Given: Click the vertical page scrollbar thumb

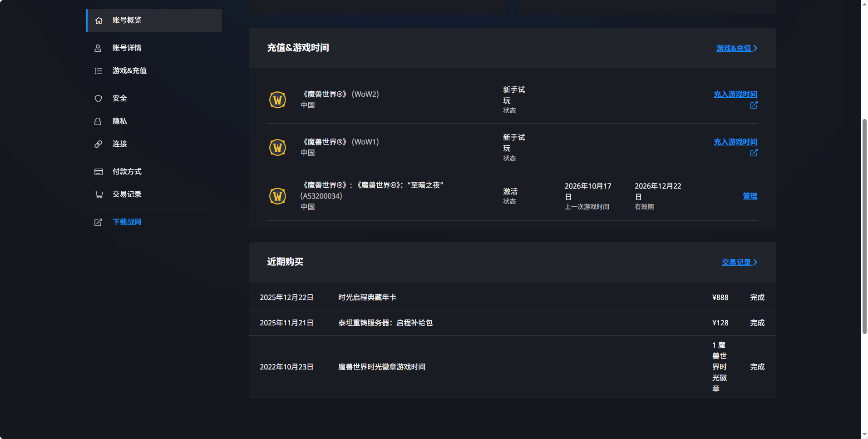Looking at the screenshot, I should click(864, 226).
